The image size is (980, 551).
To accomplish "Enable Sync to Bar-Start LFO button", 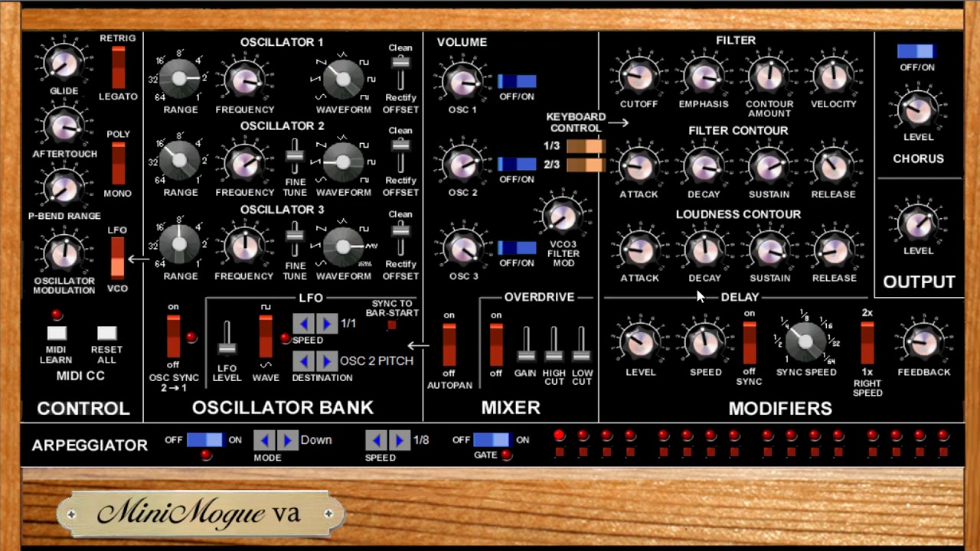I will coord(392,325).
